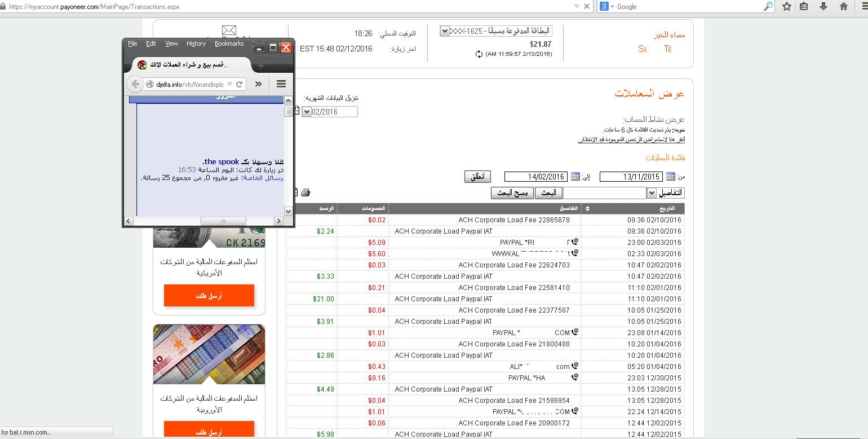Click the $21.00 credit amount
This screenshot has height=439, width=868.
(x=324, y=298)
